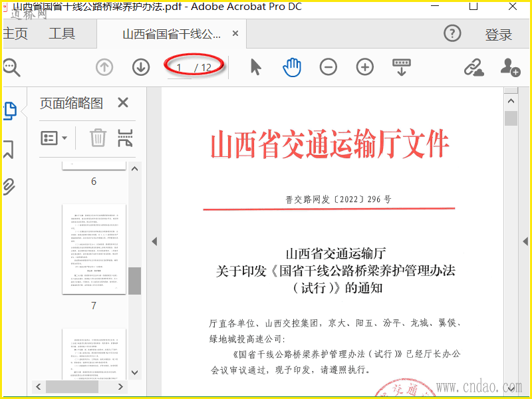Go to next page with down arrow
The height and width of the screenshot is (399, 532).
point(141,67)
